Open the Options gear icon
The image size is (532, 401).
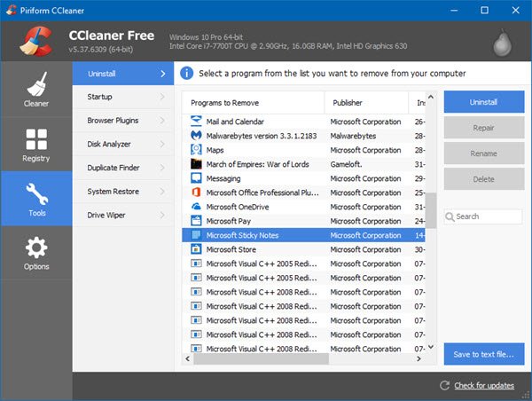click(36, 248)
